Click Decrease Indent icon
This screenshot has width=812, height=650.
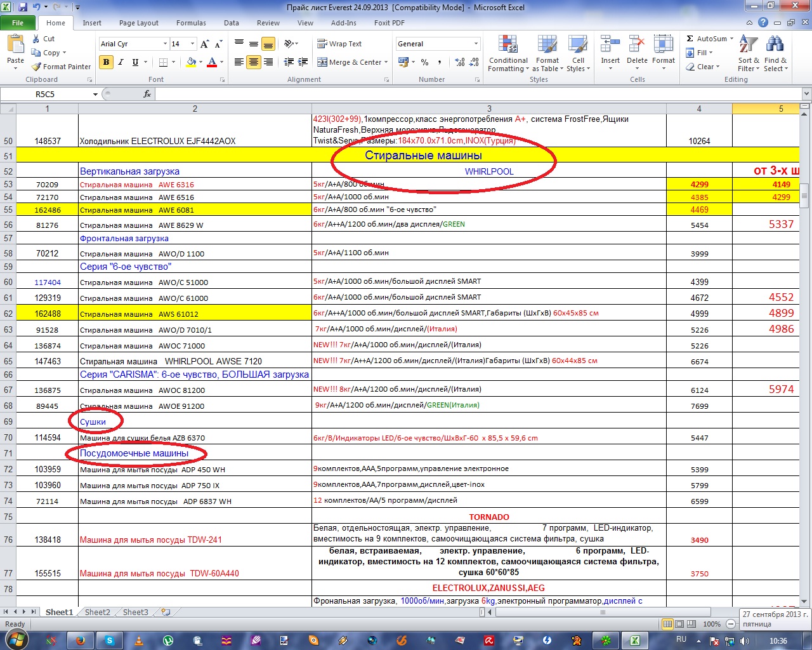tap(289, 62)
